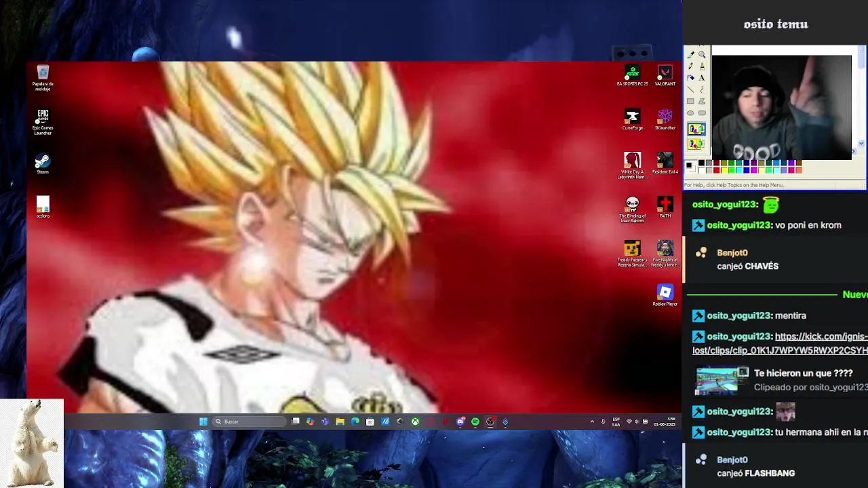Select the Rectangle tool in Paint
868x488 pixels.
click(690, 101)
